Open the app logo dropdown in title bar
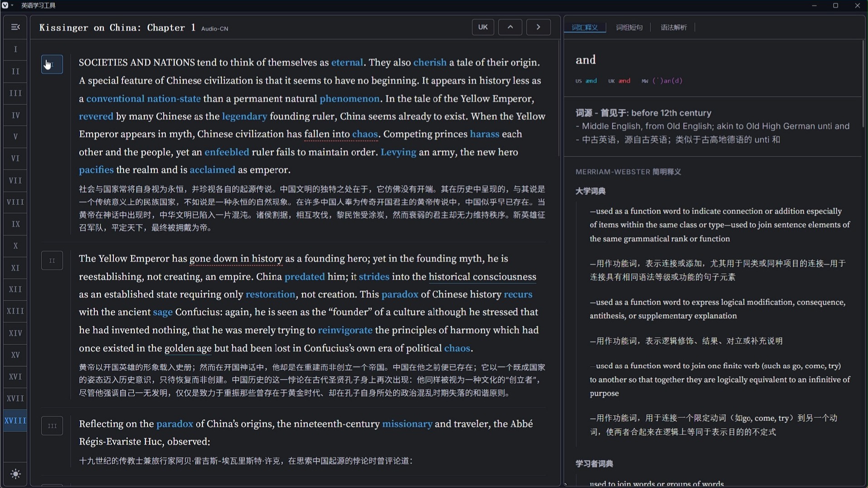Screen dimensions: 868x488 click(7, 5)
